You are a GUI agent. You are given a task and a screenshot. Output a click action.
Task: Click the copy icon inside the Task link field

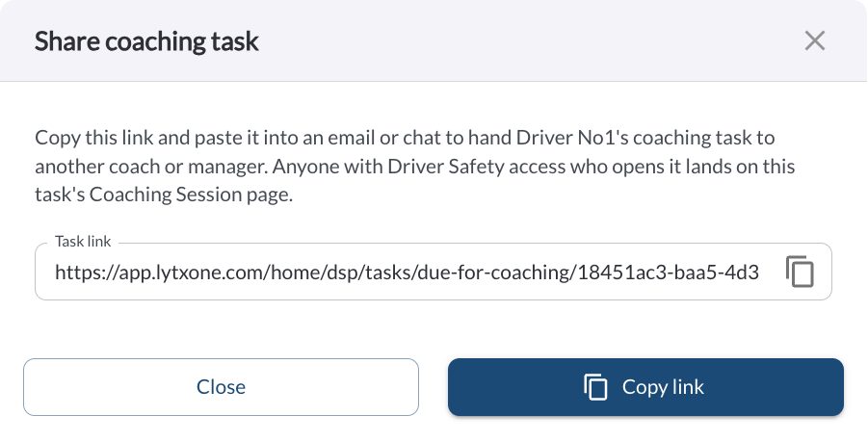coord(800,272)
